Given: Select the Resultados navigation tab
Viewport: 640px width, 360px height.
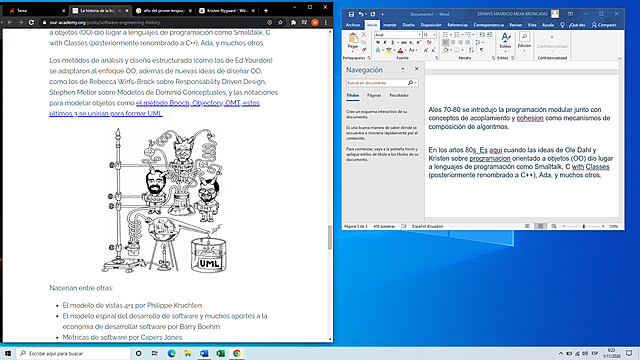Looking at the screenshot, I should 399,95.
